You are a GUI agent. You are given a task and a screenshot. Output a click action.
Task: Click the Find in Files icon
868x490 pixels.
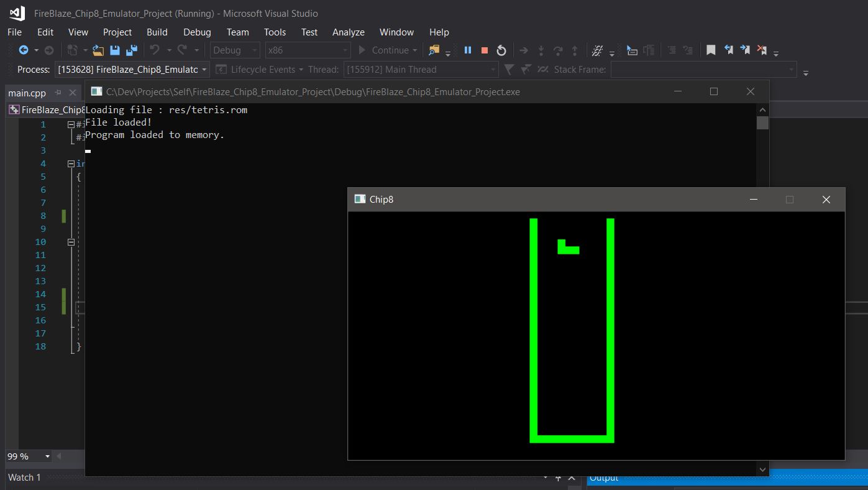click(433, 50)
